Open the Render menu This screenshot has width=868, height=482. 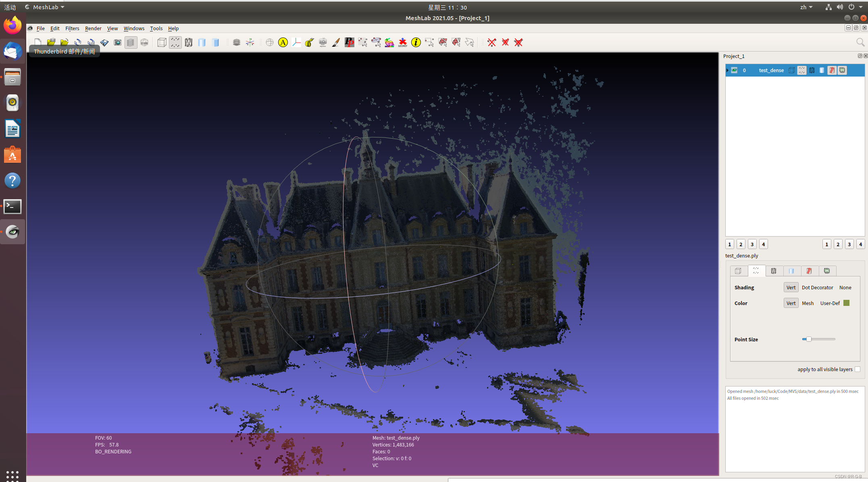tap(93, 28)
